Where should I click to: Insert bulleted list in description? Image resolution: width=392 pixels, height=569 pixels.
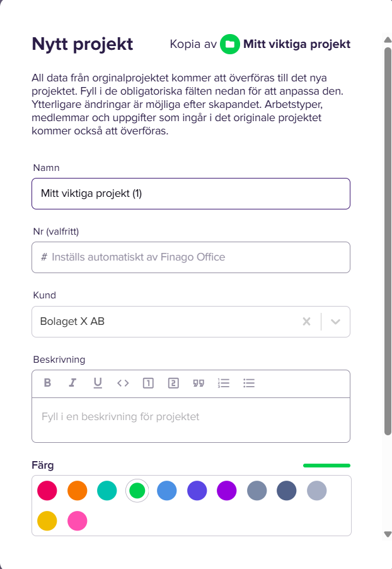click(249, 383)
